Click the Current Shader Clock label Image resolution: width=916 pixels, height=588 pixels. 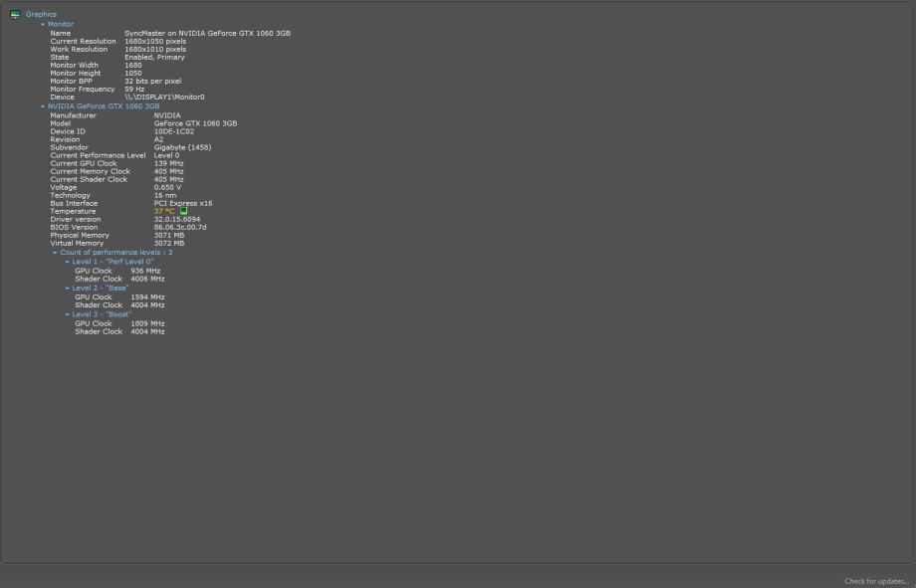tap(89, 180)
